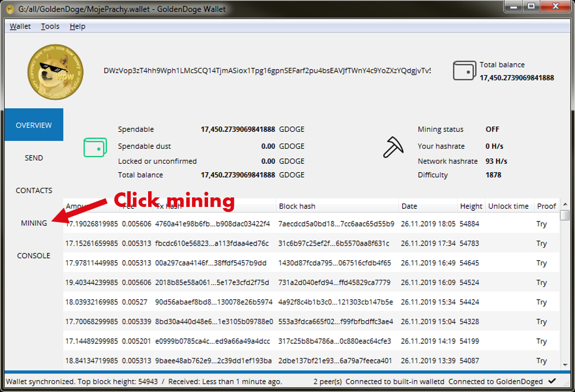Viewport: 575px width, 392px height.
Task: Click the scrollbar down arrow of transactions table
Action: pyautogui.click(x=565, y=365)
